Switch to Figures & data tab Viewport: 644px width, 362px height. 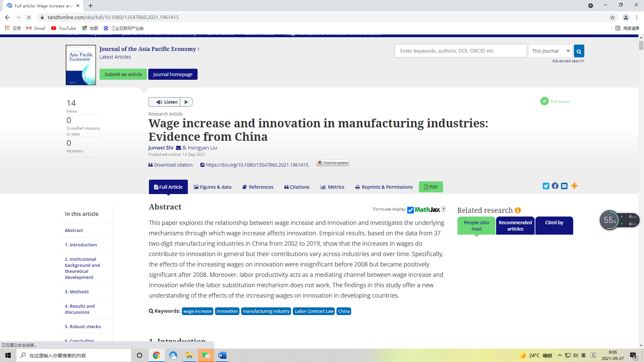coord(212,187)
